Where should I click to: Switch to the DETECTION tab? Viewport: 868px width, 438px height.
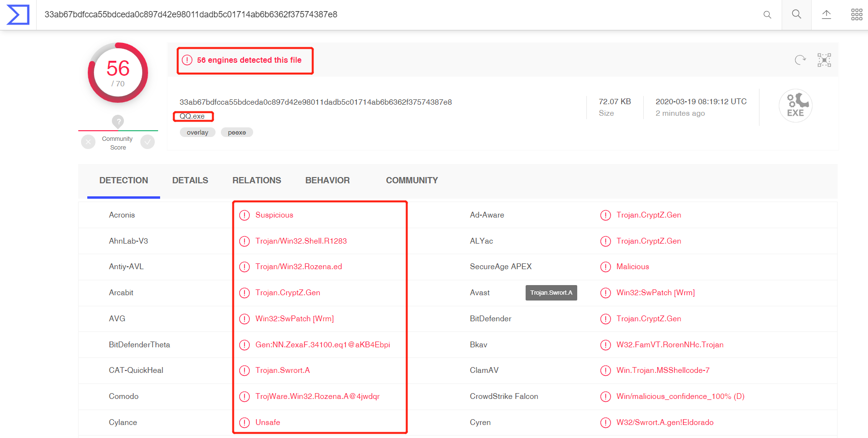click(x=123, y=180)
